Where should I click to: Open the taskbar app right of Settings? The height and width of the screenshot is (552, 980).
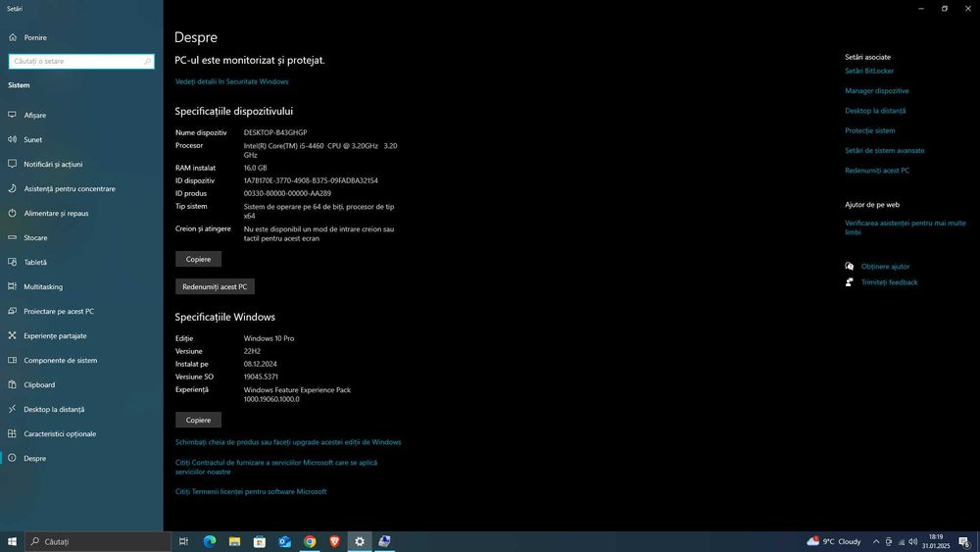point(384,541)
